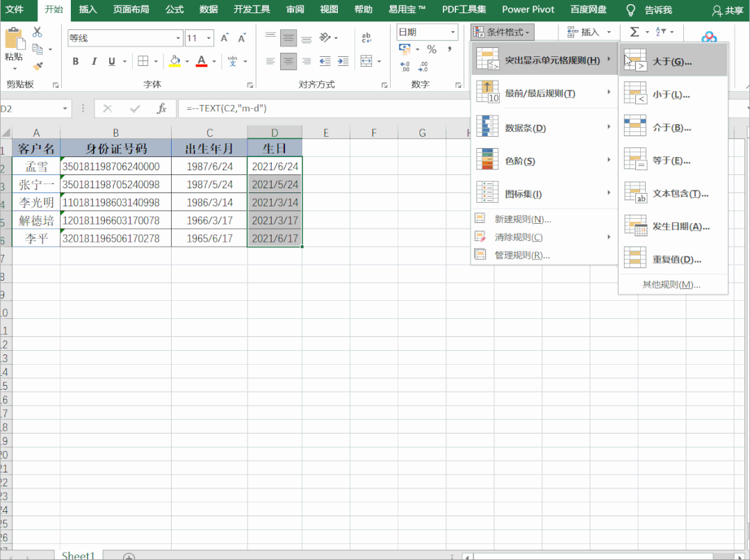Switch to the 插入 ribbon tab

pos(88,10)
